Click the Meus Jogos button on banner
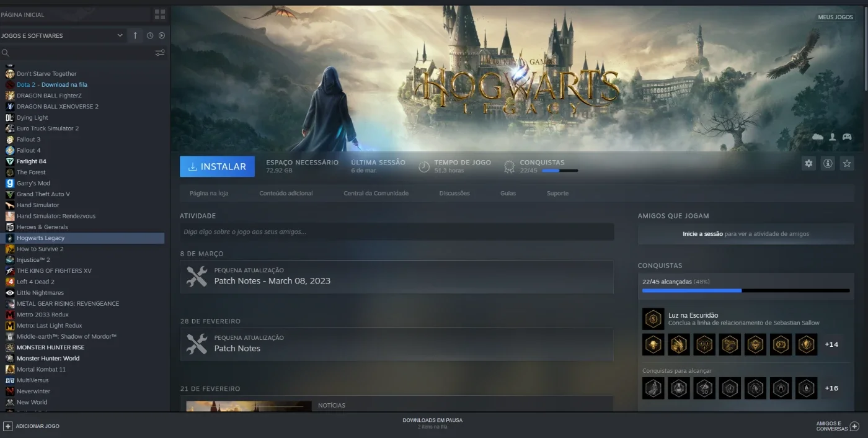 (x=835, y=17)
